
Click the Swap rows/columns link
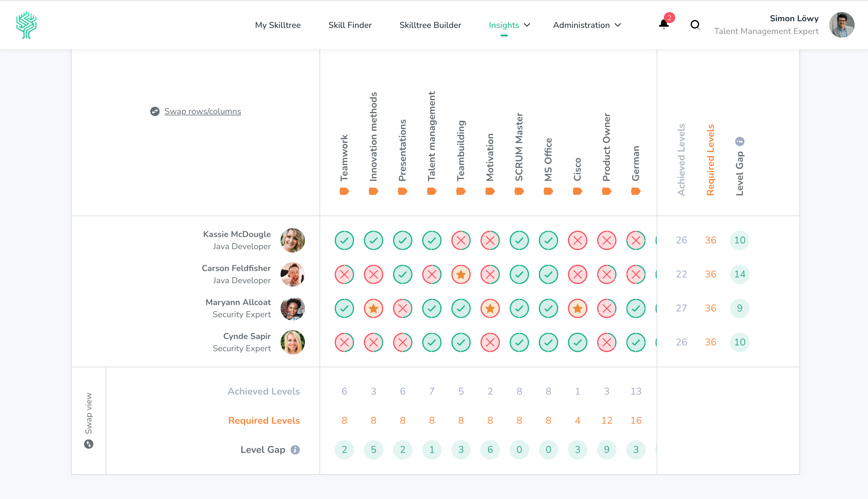[202, 111]
